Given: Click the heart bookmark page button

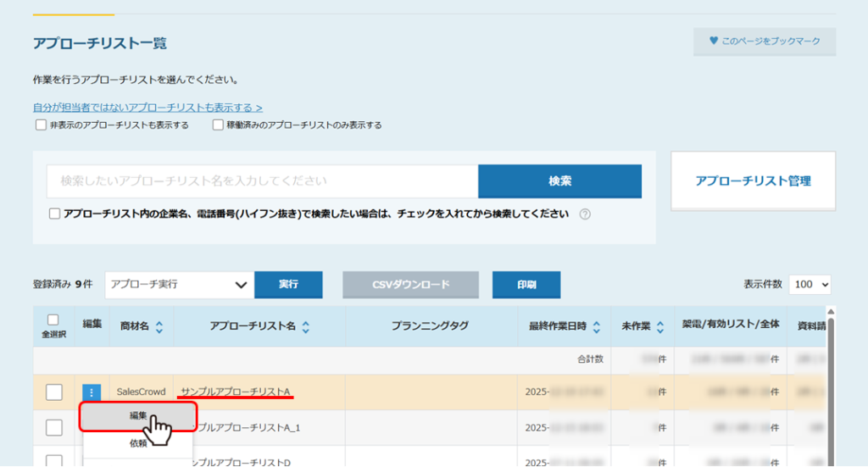Looking at the screenshot, I should click(765, 42).
